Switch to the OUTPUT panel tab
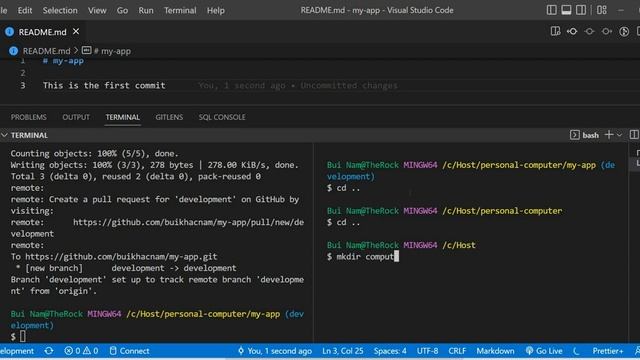This screenshot has height=360, width=640. 76,117
